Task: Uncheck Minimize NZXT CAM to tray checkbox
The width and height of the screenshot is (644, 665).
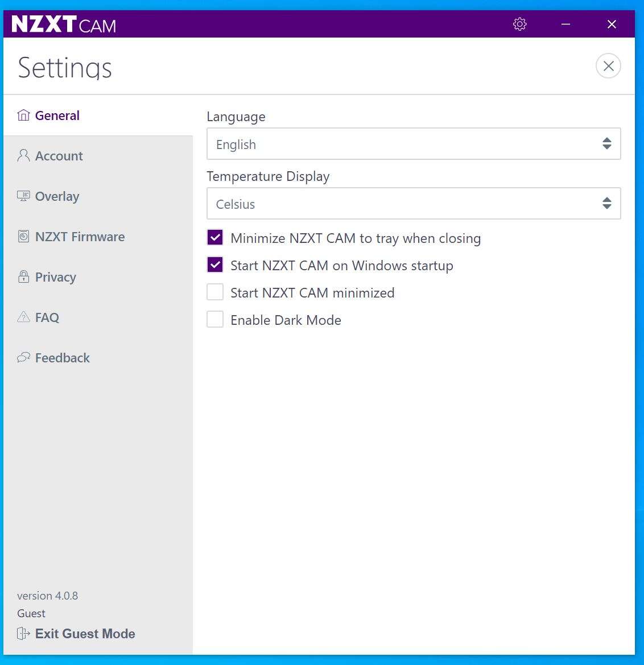Action: 215,238
